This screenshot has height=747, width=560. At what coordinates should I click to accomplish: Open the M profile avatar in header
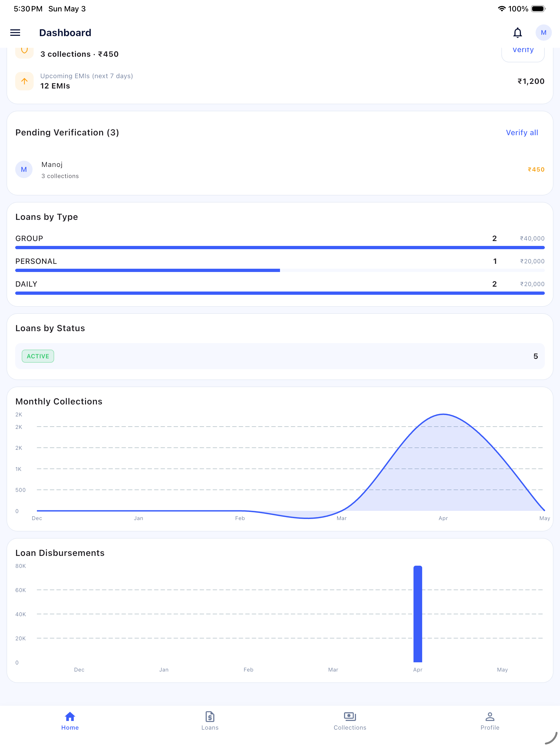click(543, 33)
